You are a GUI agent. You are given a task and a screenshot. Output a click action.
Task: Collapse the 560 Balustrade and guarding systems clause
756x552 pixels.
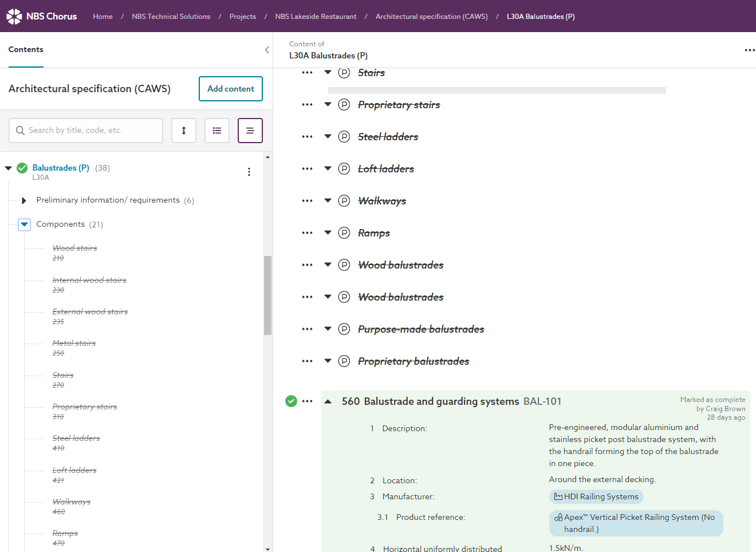(328, 401)
